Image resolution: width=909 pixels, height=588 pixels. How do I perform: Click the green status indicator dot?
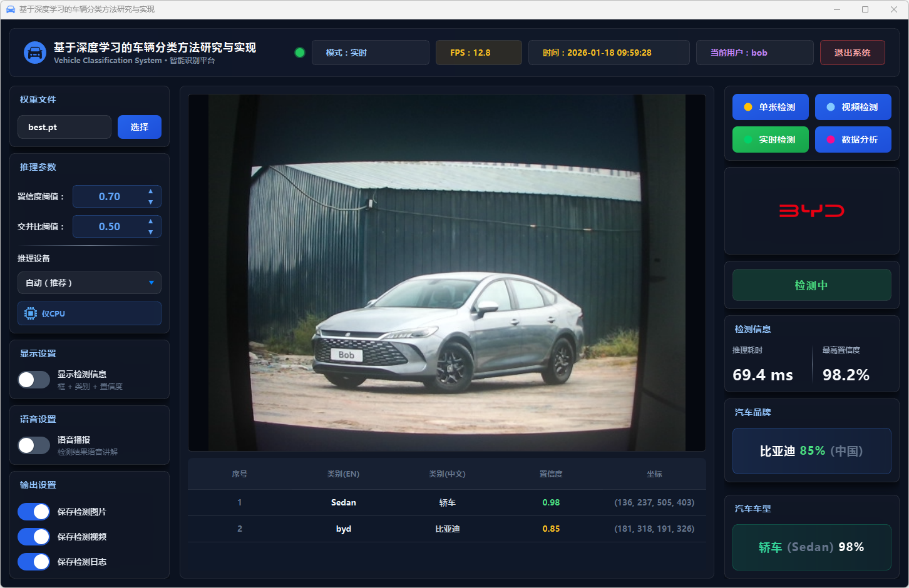click(x=300, y=53)
